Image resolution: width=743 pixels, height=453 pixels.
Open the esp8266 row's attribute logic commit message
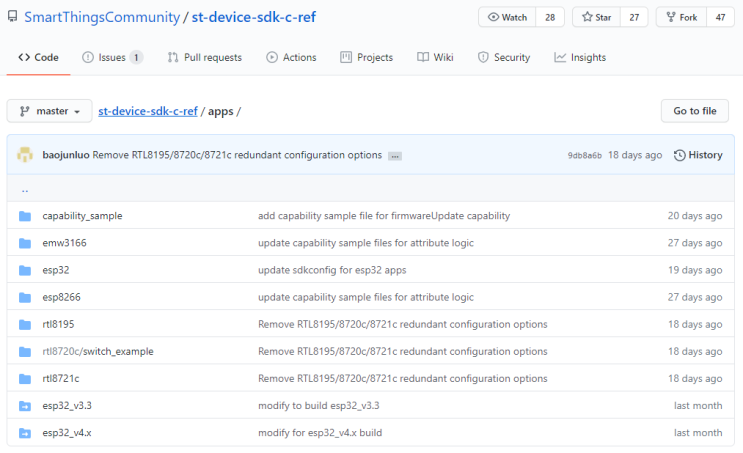(366, 297)
